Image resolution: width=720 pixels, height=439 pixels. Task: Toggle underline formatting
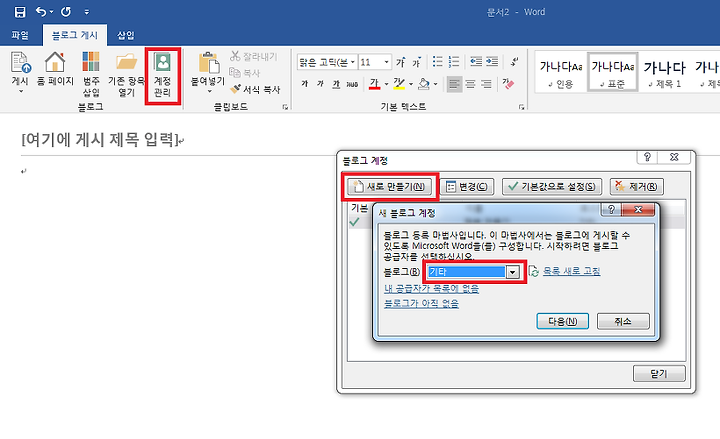336,84
